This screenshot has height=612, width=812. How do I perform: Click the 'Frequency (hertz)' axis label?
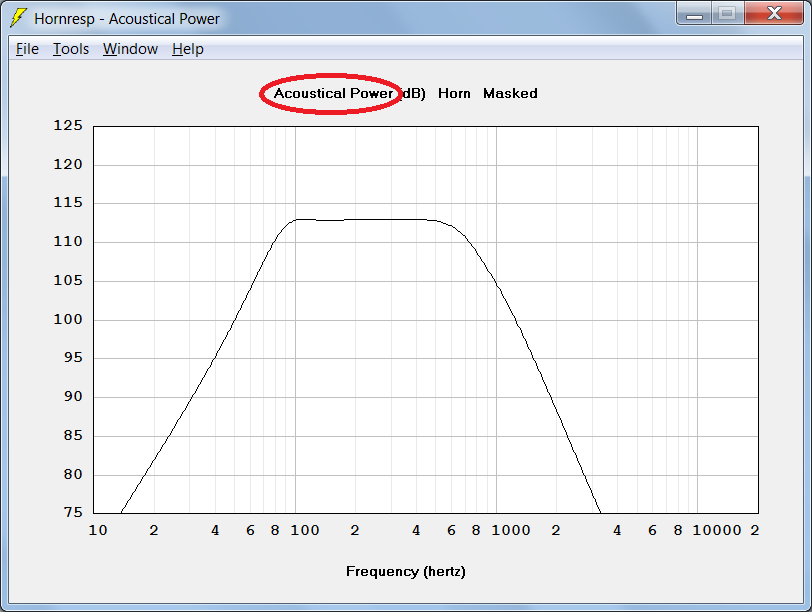pyautogui.click(x=405, y=572)
